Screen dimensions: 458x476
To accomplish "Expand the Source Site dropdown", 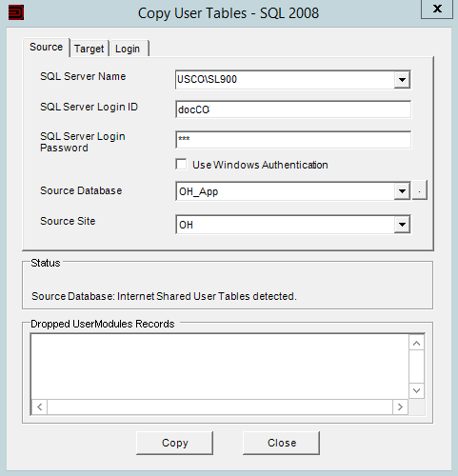I will click(402, 225).
